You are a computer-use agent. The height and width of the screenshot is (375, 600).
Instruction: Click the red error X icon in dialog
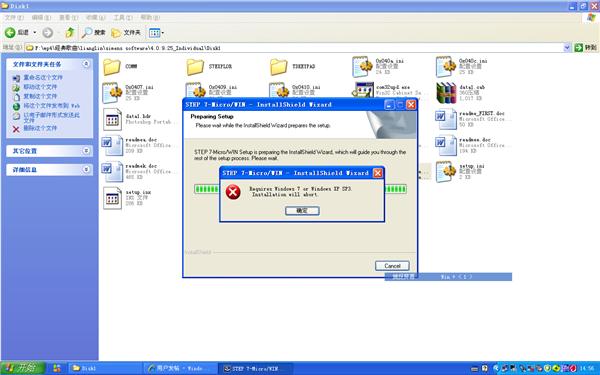pos(233,192)
